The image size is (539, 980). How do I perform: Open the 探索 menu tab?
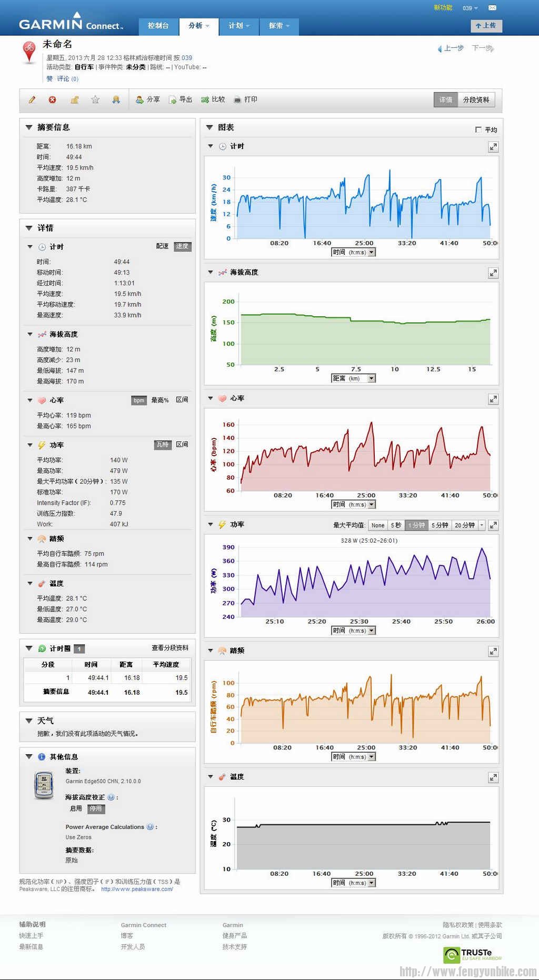[x=280, y=26]
